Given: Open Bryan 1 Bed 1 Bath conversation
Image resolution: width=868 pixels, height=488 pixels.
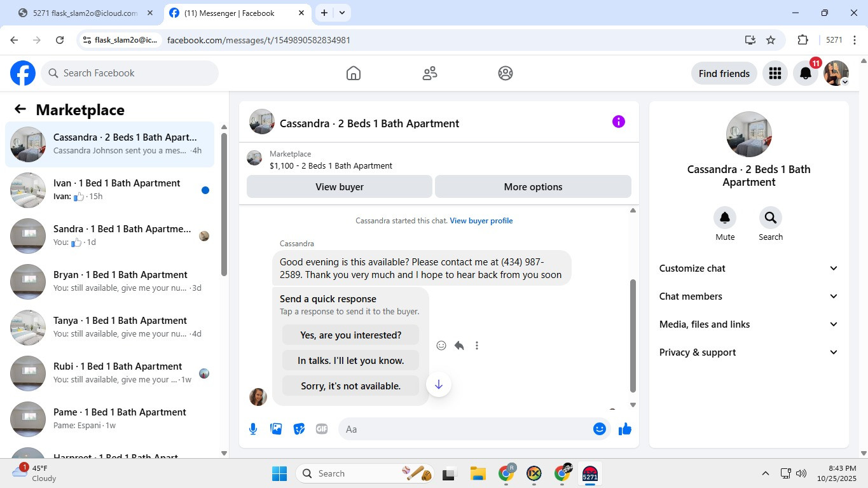Looking at the screenshot, I should pos(110,282).
